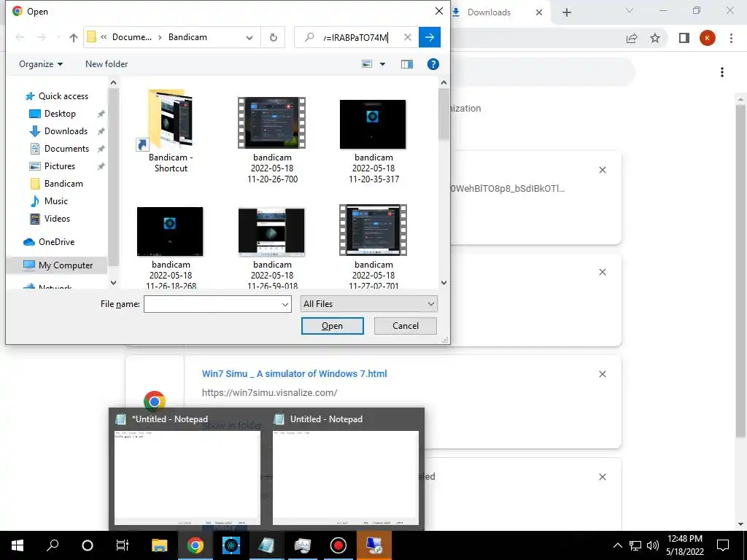Toggle the preview pane icon
Image resolution: width=747 pixels, height=560 pixels.
click(x=407, y=64)
